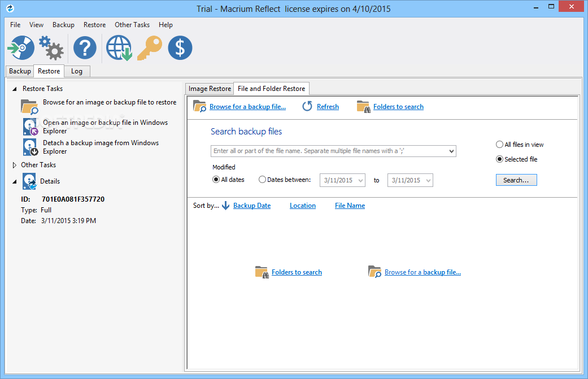Select the Selected file radio button
The image size is (588, 379).
click(499, 159)
